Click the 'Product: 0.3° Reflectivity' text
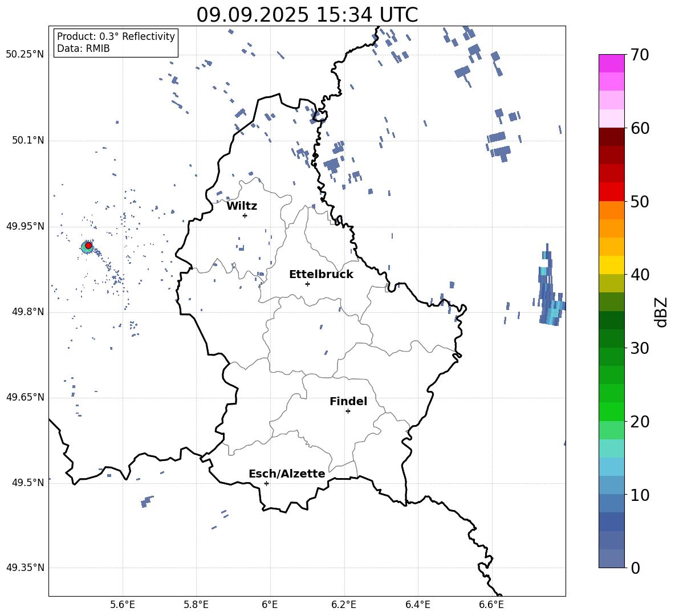 coord(116,36)
